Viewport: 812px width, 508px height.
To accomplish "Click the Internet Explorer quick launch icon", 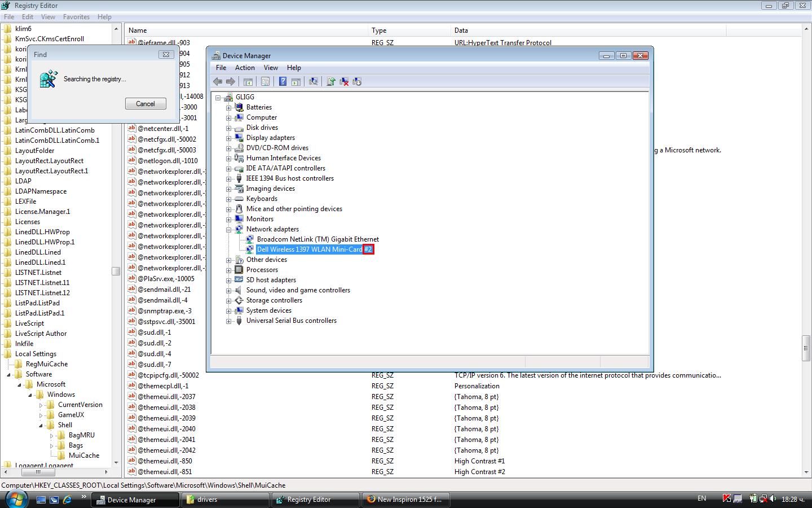I will point(68,500).
